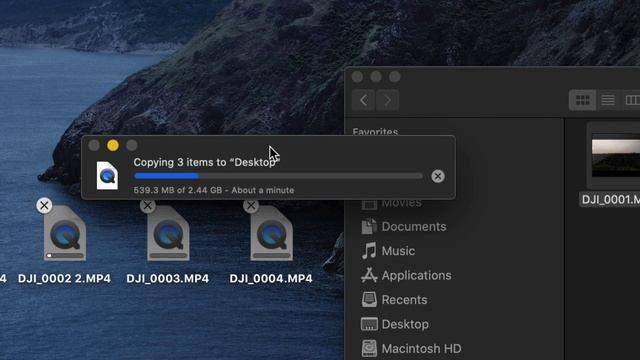640x360 pixels.
Task: Switch Finder to column view
Action: pyautogui.click(x=632, y=100)
